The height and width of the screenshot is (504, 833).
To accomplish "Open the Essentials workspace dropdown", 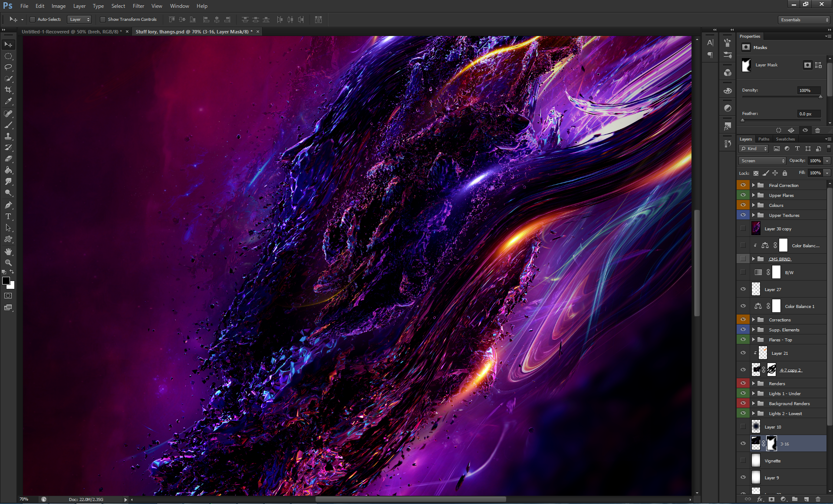I will point(804,20).
